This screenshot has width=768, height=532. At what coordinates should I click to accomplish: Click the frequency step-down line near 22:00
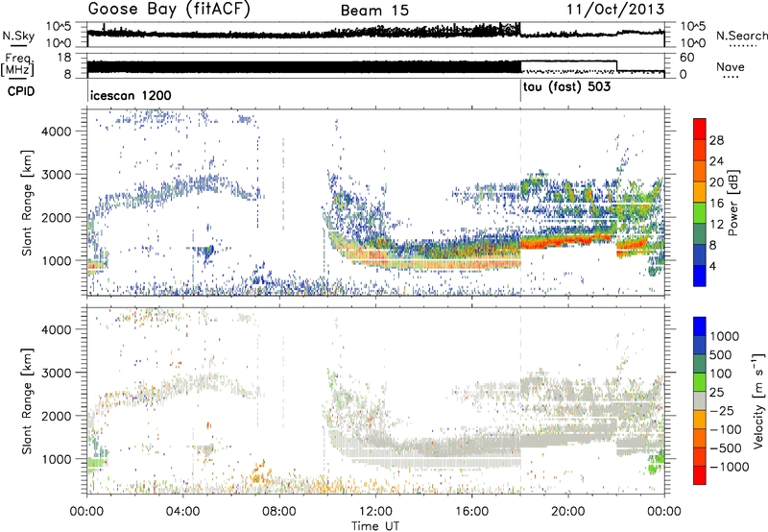[x=616, y=66]
